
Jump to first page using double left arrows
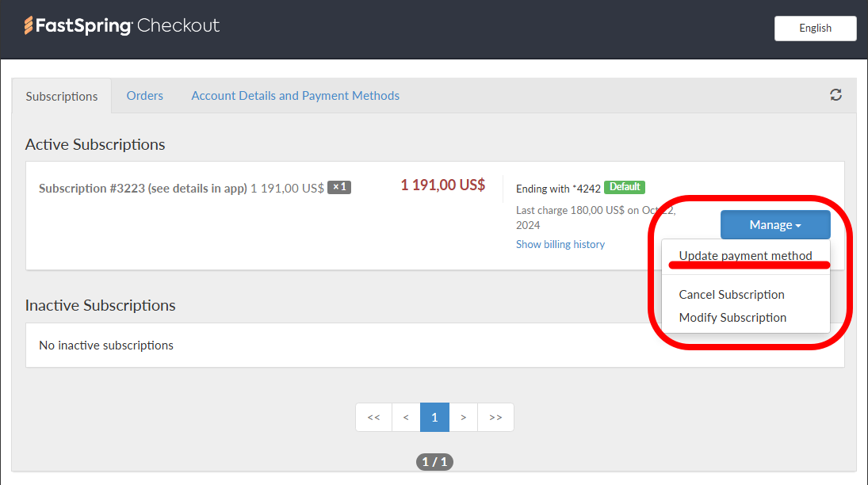tap(373, 417)
